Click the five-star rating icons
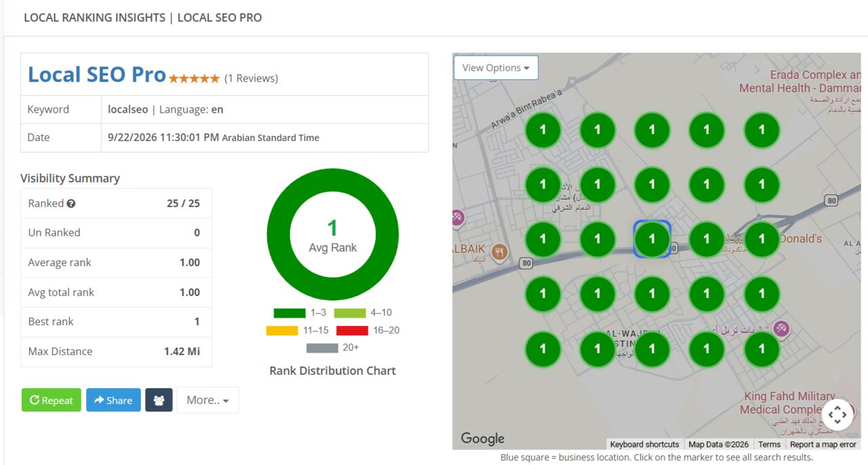 (x=194, y=79)
